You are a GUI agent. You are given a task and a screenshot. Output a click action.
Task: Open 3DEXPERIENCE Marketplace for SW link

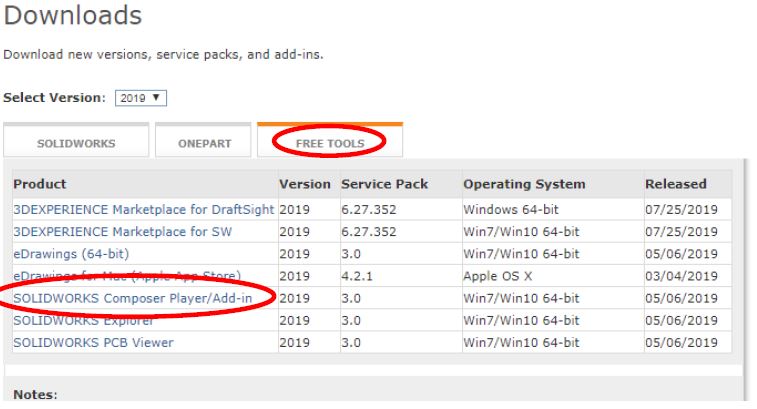point(123,232)
